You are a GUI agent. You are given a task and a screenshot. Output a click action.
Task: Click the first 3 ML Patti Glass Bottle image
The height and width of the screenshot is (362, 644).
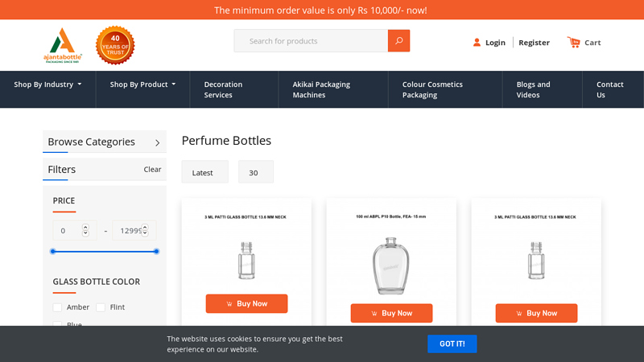[246, 261]
